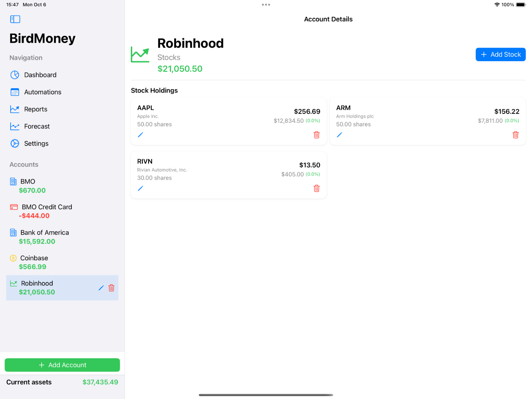The width and height of the screenshot is (532, 399).
Task: Open Settings in the sidebar
Action: coord(36,144)
